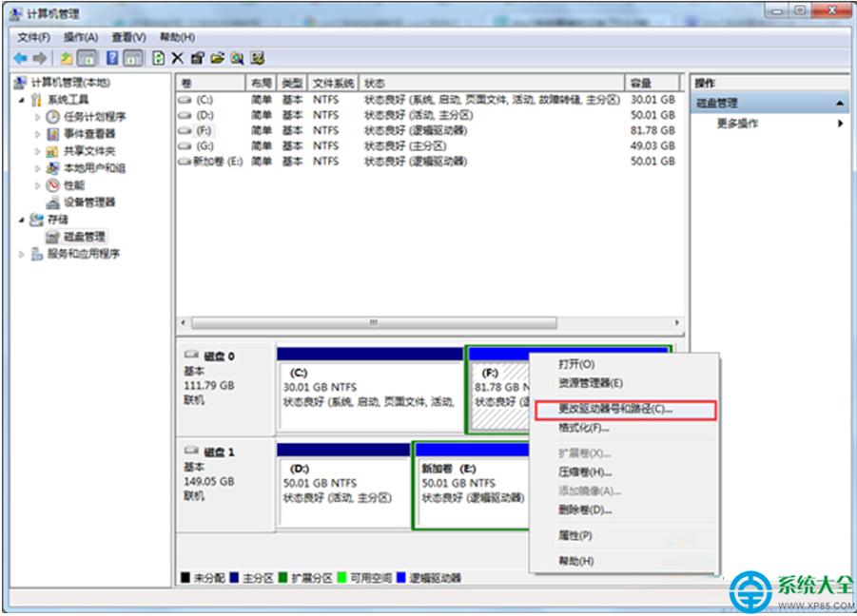
Task: Open the 操作(A) menu
Action: pyautogui.click(x=80, y=37)
